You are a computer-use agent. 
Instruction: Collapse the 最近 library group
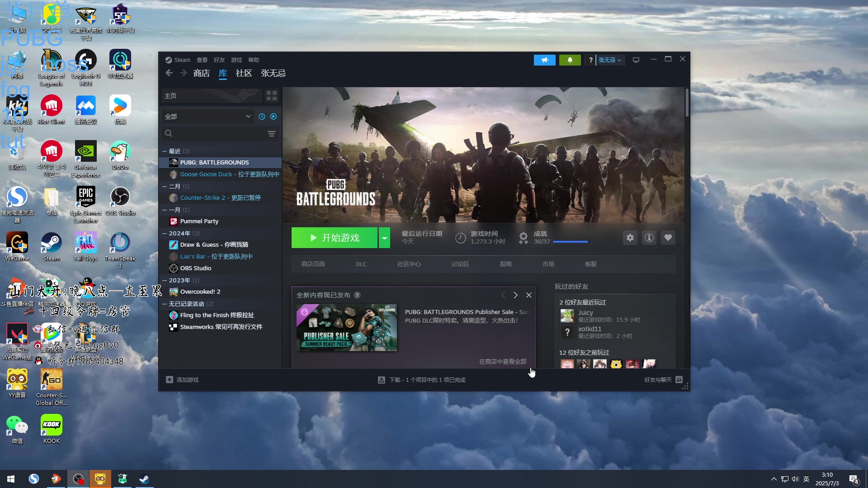point(165,151)
